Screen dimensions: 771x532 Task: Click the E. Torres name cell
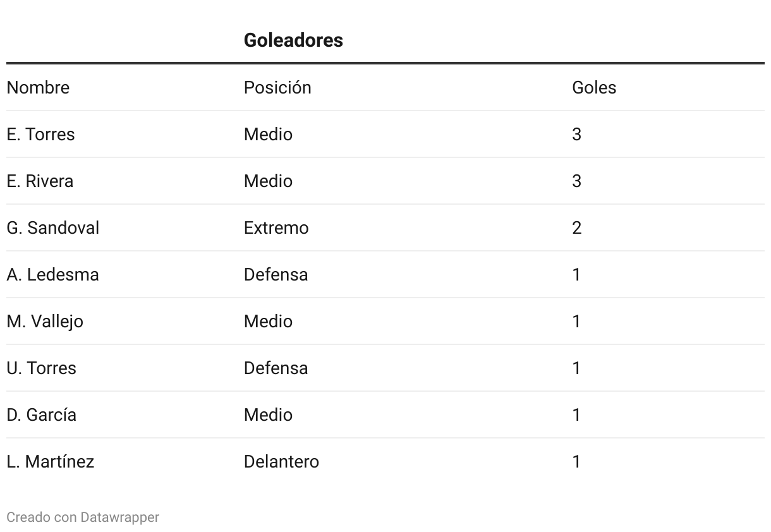pyautogui.click(x=40, y=134)
